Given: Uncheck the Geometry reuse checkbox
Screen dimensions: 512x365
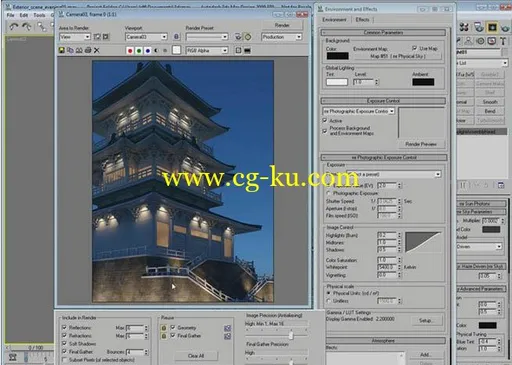Looking at the screenshot, I should (173, 327).
